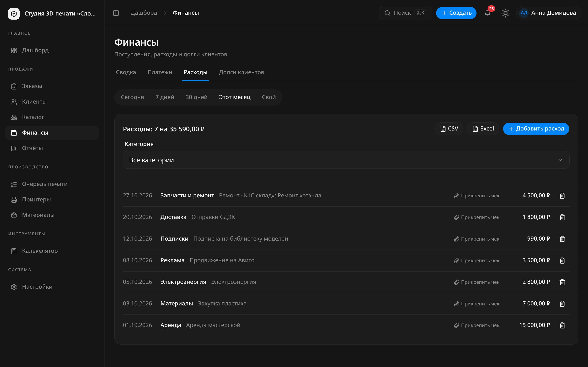
Task: Switch to the Платежи tab
Action: pos(160,72)
